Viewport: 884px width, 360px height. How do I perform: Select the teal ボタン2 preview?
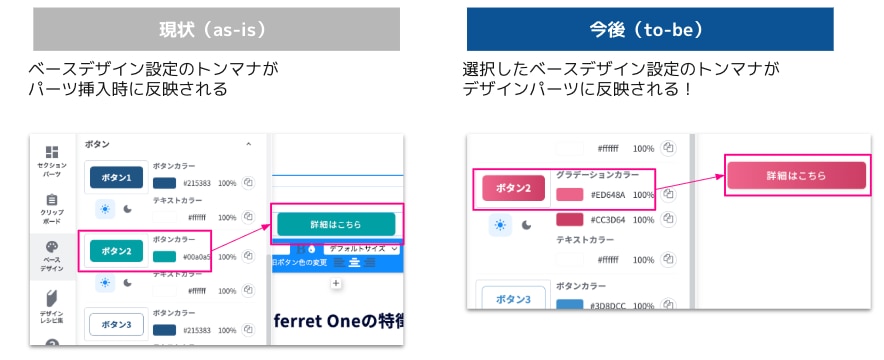pos(116,251)
